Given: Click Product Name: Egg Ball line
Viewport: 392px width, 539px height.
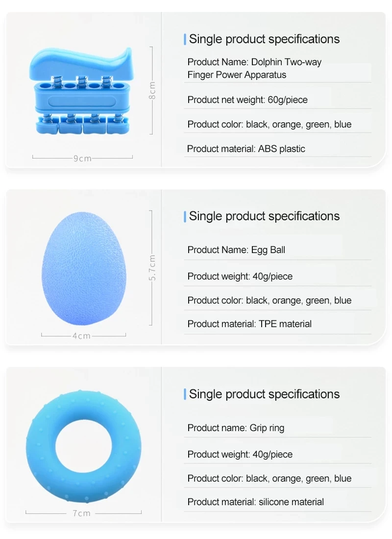Looking at the screenshot, I should click(236, 250).
